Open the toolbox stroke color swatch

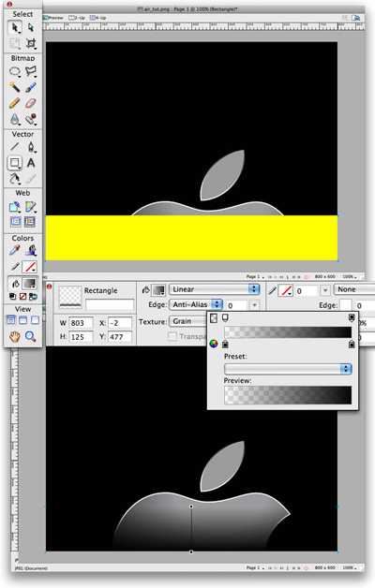[x=30, y=267]
